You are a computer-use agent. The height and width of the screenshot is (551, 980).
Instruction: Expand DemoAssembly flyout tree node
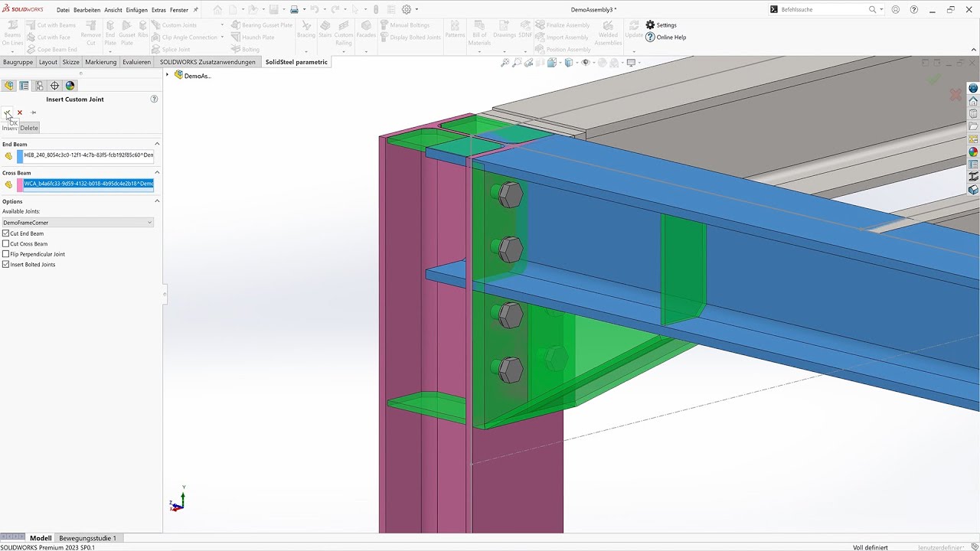click(x=168, y=75)
